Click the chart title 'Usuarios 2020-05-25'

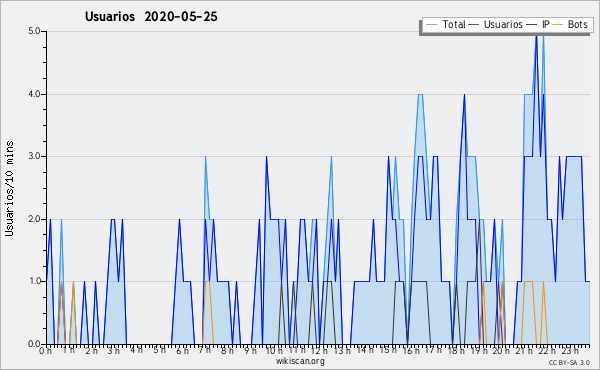tap(151, 17)
